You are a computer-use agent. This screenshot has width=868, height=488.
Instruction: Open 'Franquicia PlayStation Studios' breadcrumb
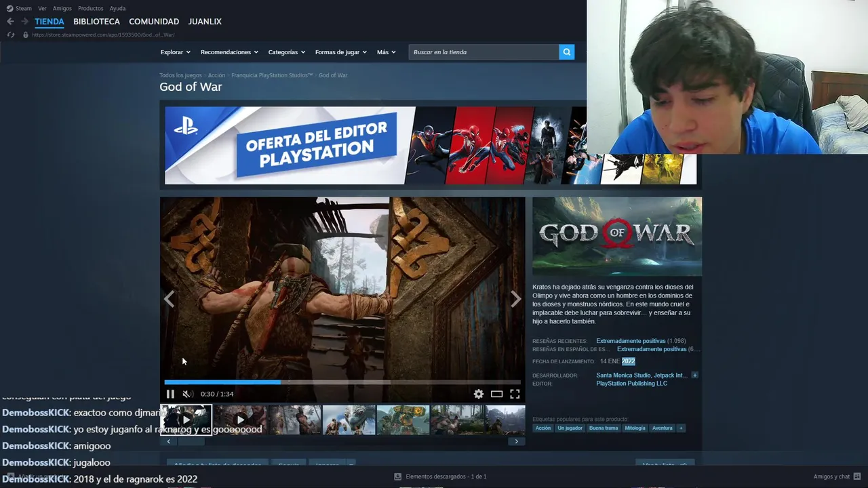(x=272, y=75)
